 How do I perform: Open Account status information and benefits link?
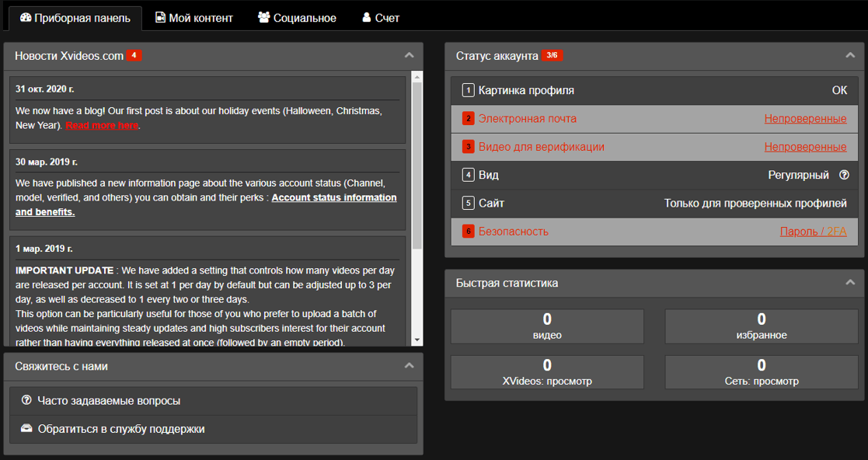pyautogui.click(x=206, y=205)
